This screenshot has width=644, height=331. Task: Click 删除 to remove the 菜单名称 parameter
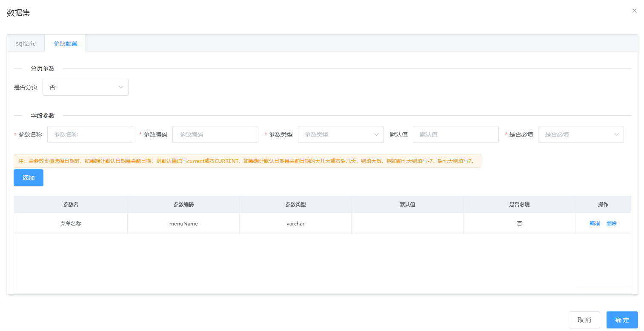pyautogui.click(x=612, y=223)
